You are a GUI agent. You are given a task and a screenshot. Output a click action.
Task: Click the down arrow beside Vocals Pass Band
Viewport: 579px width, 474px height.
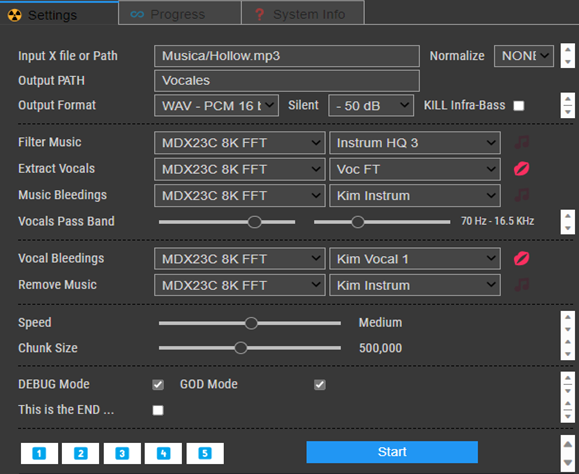pos(568,228)
